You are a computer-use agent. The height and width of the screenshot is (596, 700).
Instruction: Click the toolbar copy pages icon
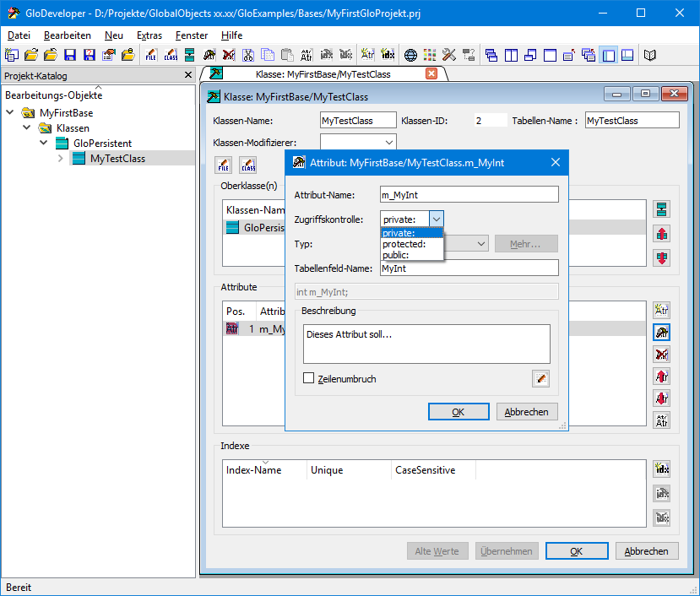(268, 55)
